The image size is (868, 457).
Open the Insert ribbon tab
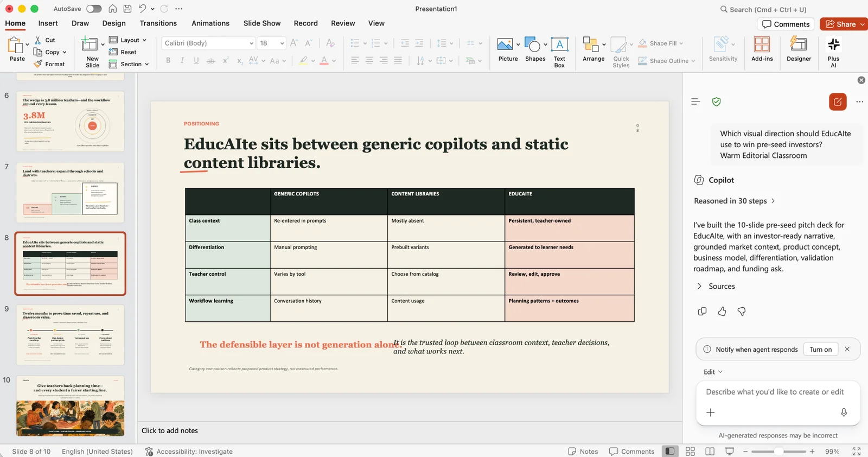coord(48,23)
